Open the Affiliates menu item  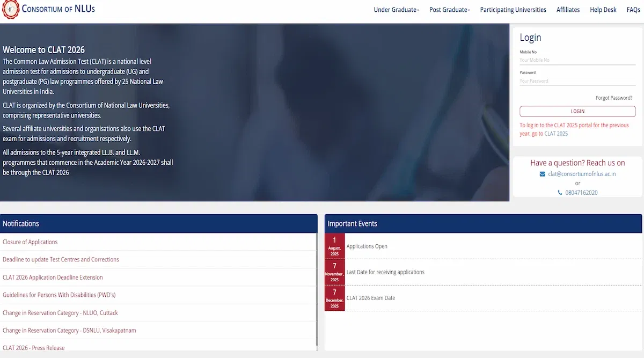[x=568, y=10]
